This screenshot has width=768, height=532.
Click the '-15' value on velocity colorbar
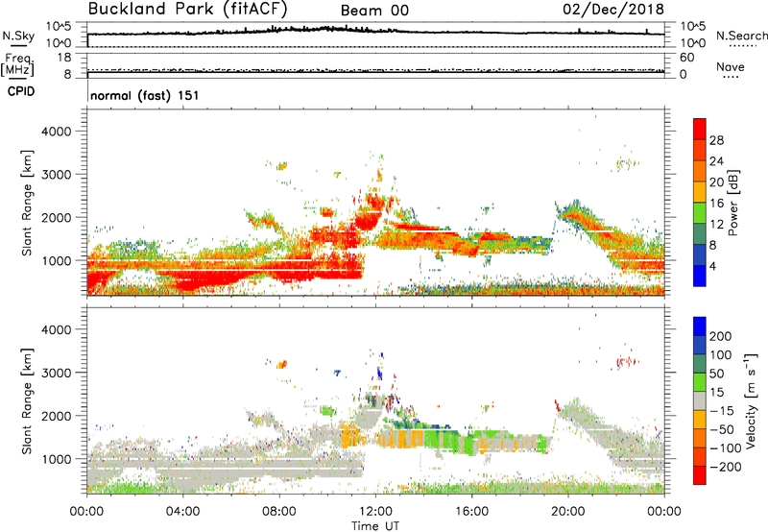coord(722,411)
